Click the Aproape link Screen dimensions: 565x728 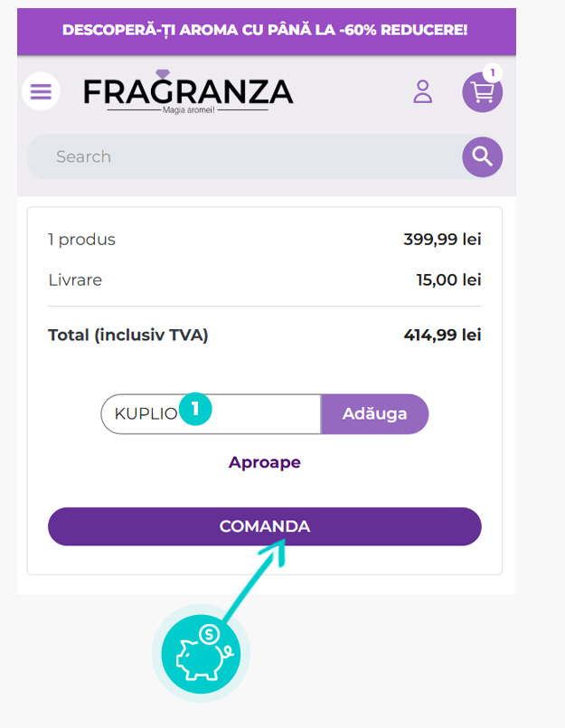(264, 462)
